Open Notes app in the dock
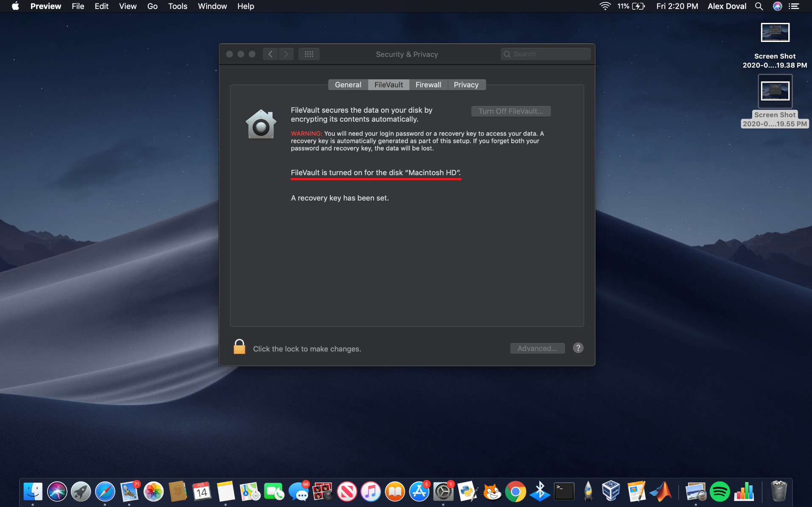This screenshot has height=507, width=812. pos(225,492)
